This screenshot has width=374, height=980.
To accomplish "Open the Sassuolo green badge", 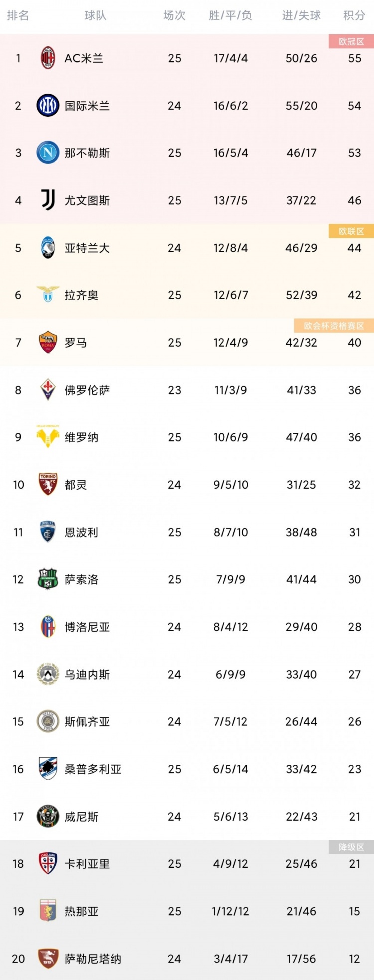I will coord(48,579).
